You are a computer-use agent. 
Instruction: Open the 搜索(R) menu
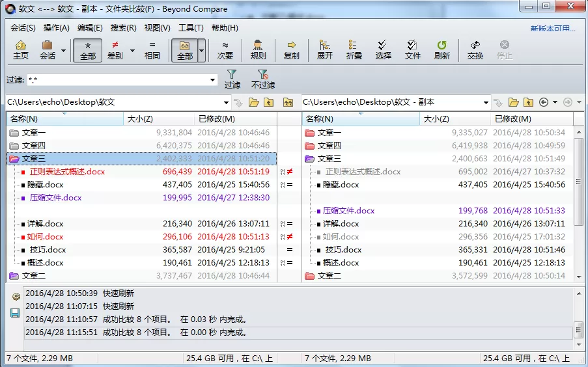point(123,28)
